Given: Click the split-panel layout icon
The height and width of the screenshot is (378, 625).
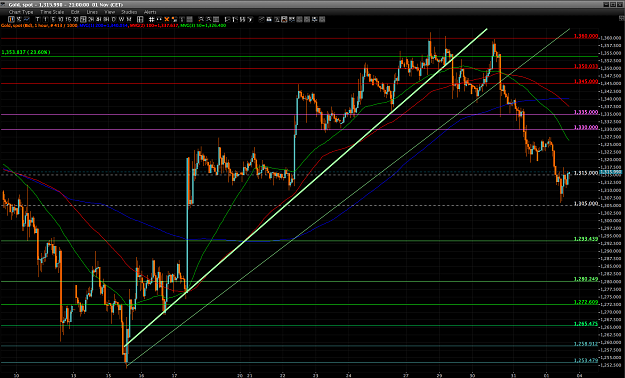Looking at the screenshot, I should (140, 19).
